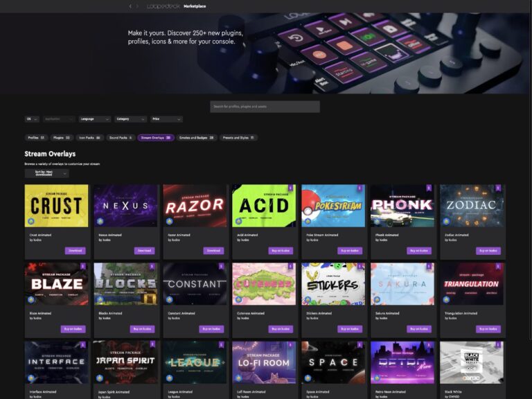Image resolution: width=532 pixels, height=399 pixels.
Task: Go back with the left arrow icon
Action: click(130, 6)
